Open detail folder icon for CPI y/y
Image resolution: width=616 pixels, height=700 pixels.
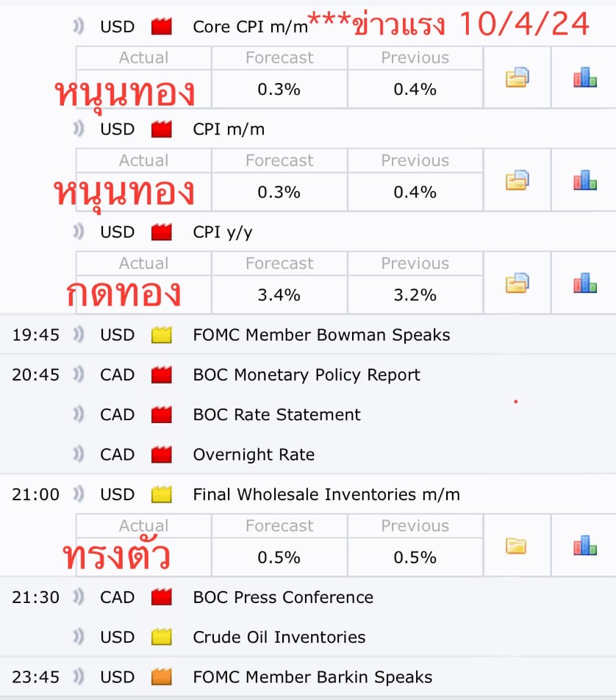(x=517, y=283)
